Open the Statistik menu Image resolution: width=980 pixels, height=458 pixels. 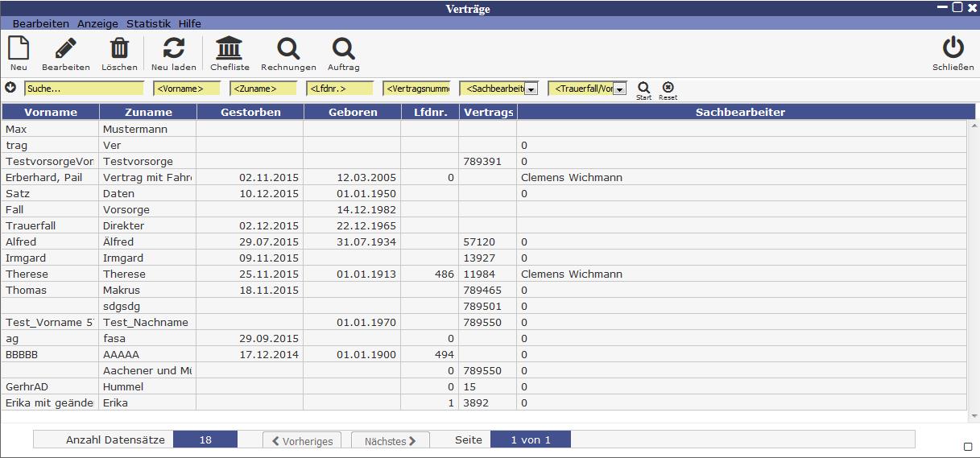pos(148,23)
